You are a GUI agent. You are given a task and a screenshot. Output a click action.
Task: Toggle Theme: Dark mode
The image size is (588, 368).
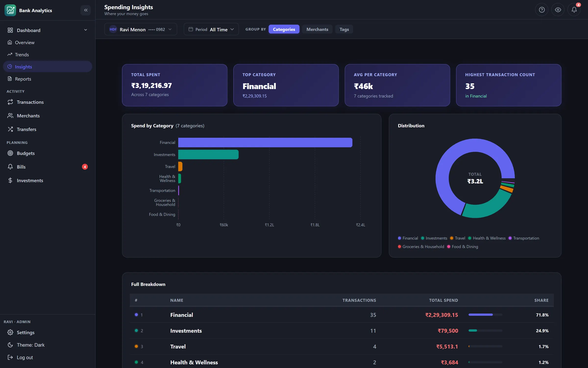coord(48,345)
